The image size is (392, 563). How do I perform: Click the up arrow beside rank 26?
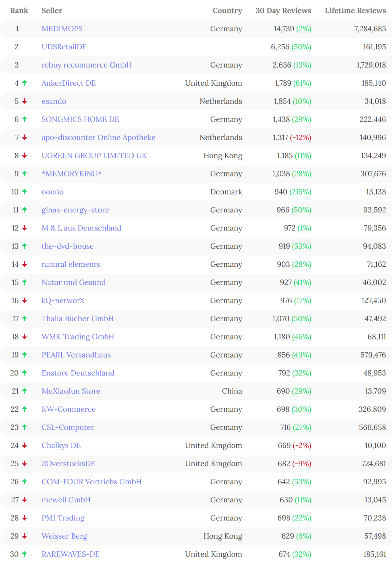[x=25, y=481]
